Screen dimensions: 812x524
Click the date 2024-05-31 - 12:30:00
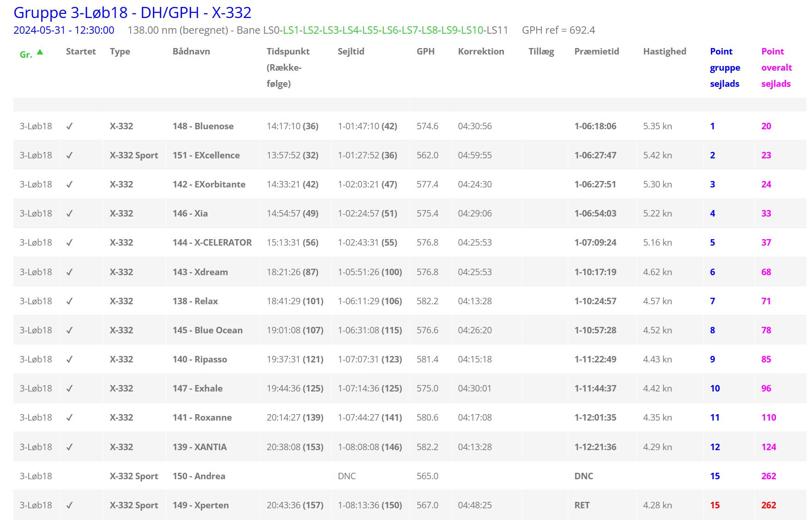pyautogui.click(x=64, y=30)
